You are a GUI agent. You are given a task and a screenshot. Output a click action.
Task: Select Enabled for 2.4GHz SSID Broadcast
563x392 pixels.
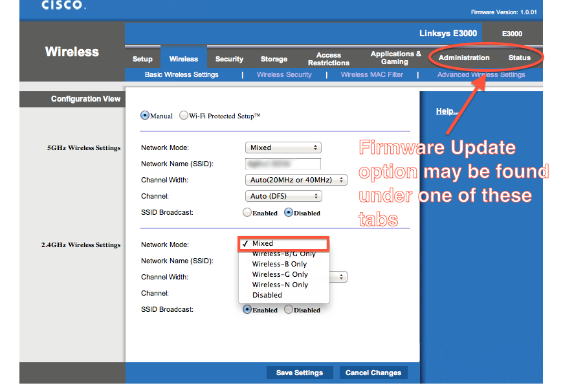tap(247, 309)
